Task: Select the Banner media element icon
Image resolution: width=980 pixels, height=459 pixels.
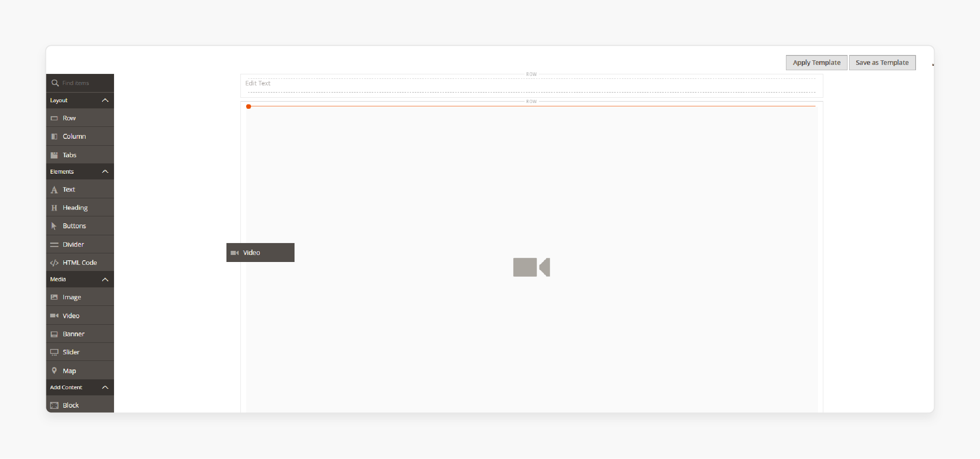Action: pos(55,333)
